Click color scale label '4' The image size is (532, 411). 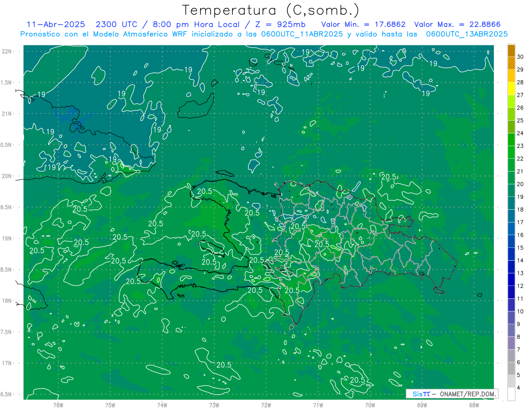point(519,388)
